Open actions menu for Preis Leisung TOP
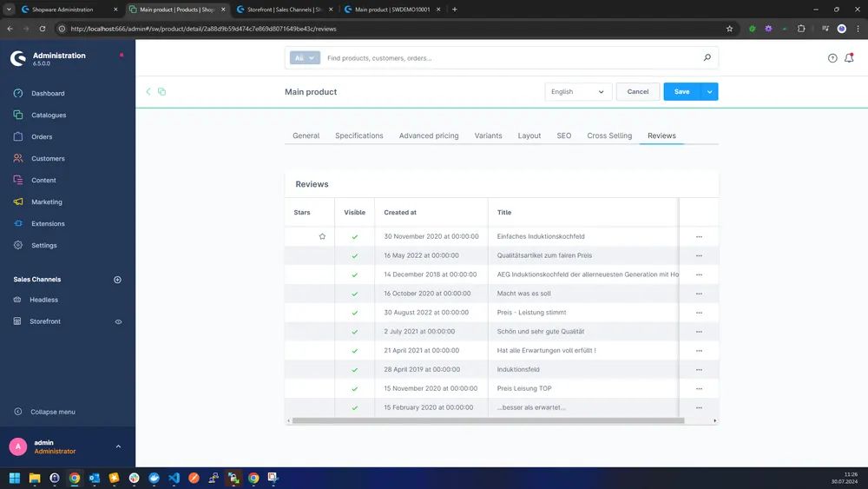 click(x=699, y=389)
